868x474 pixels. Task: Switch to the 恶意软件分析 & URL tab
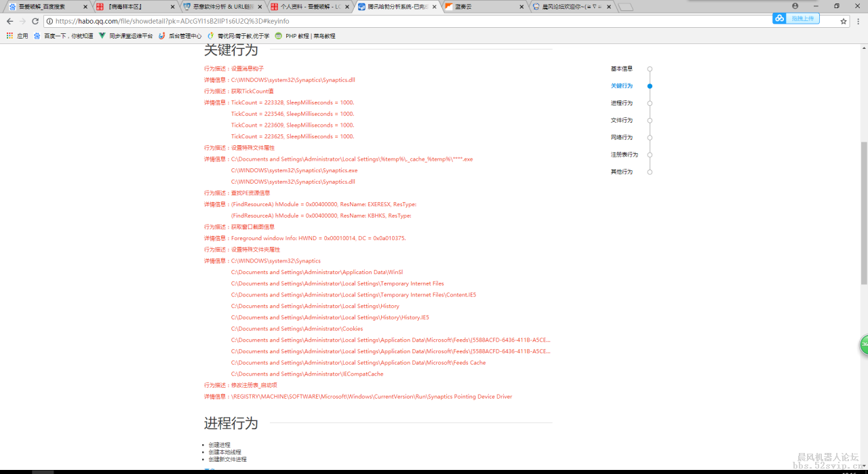(217, 7)
